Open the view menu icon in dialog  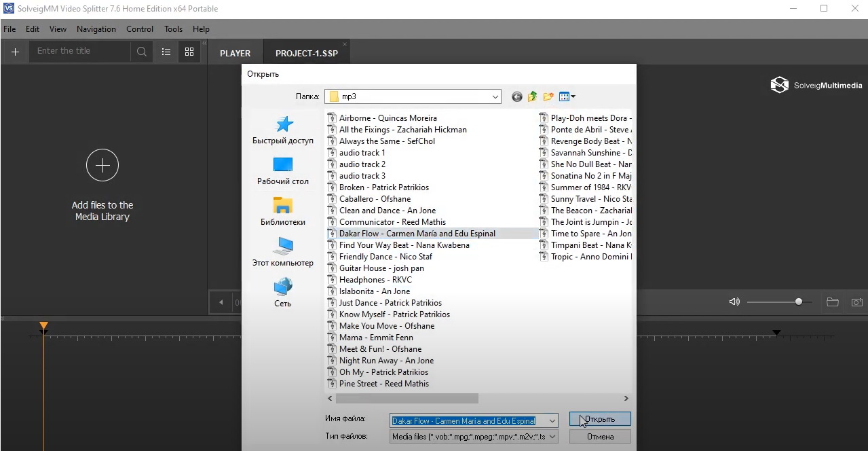coord(567,97)
